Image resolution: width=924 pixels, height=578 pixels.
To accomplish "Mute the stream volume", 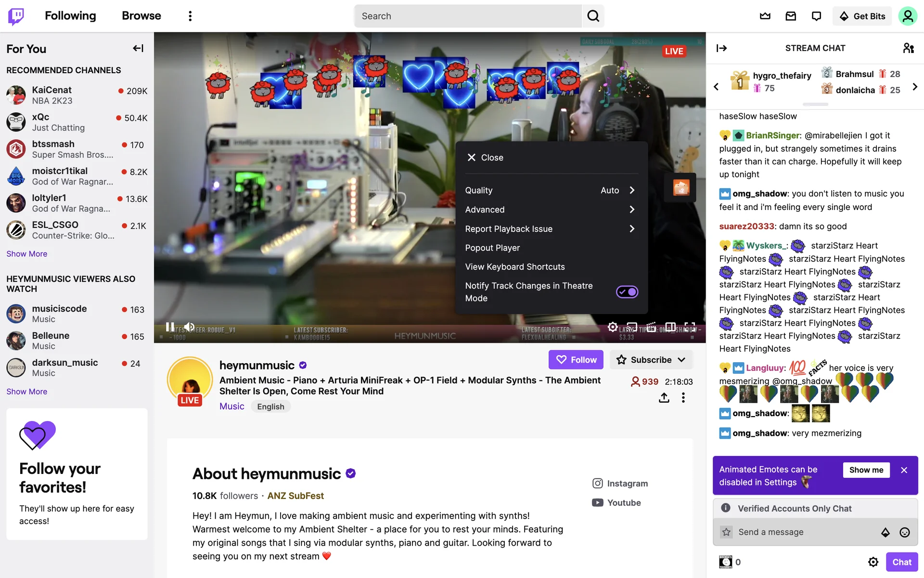I will pos(190,327).
